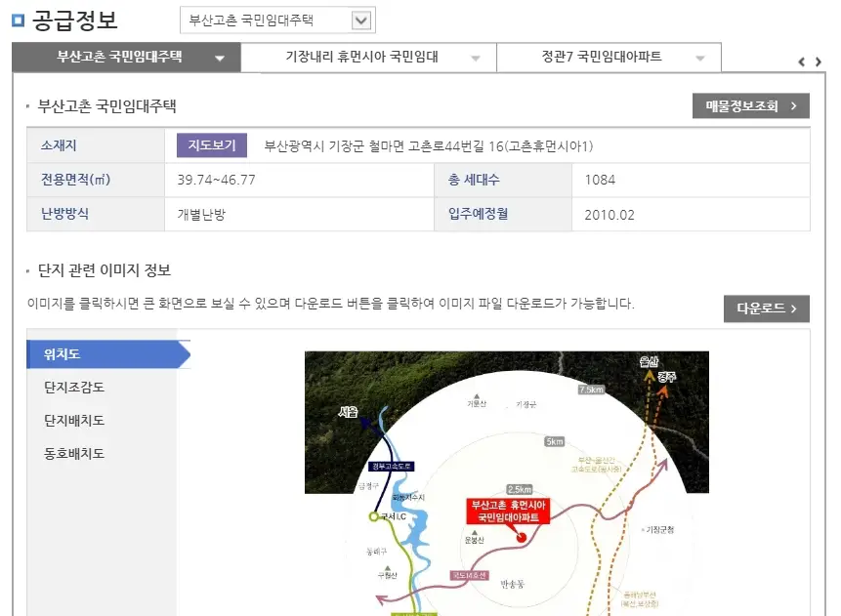Select 단지배치도 image menu item
Viewport: 841px width, 616px height.
pyautogui.click(x=74, y=421)
